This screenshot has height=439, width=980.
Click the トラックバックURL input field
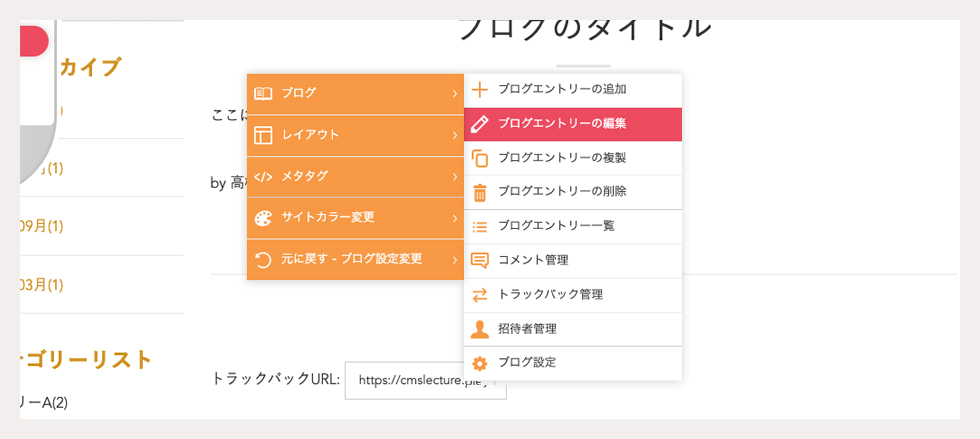[425, 380]
